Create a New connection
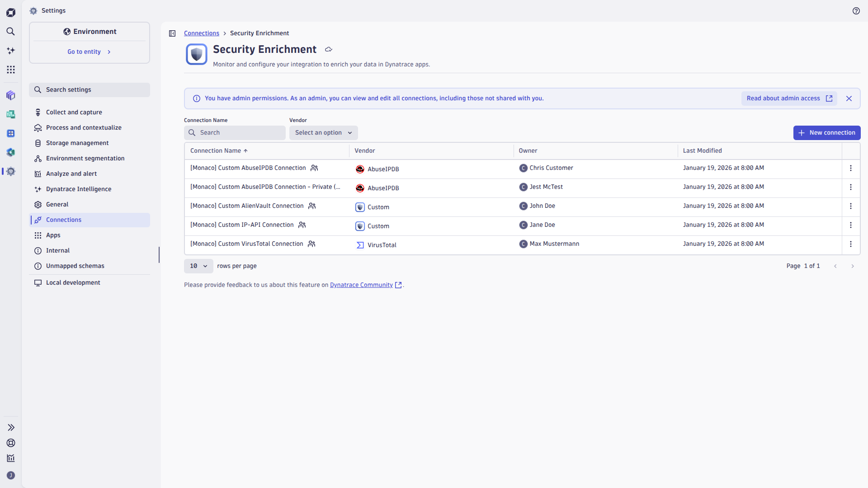Screen dimensions: 868x488 tap(827, 132)
